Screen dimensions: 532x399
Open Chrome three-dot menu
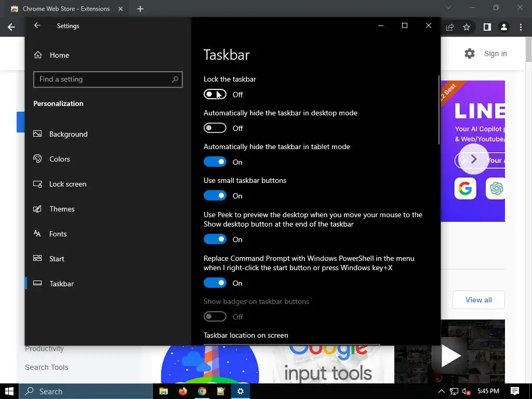[521, 27]
